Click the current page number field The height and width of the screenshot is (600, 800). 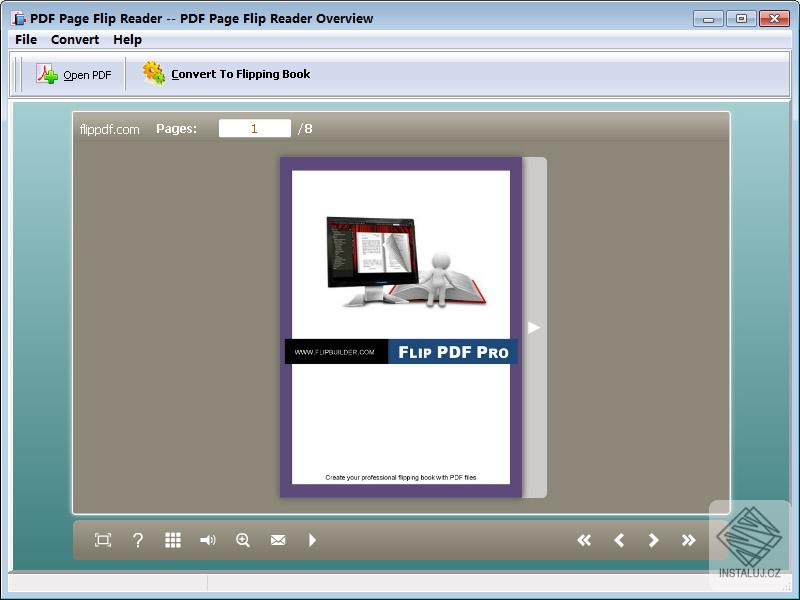click(x=254, y=128)
